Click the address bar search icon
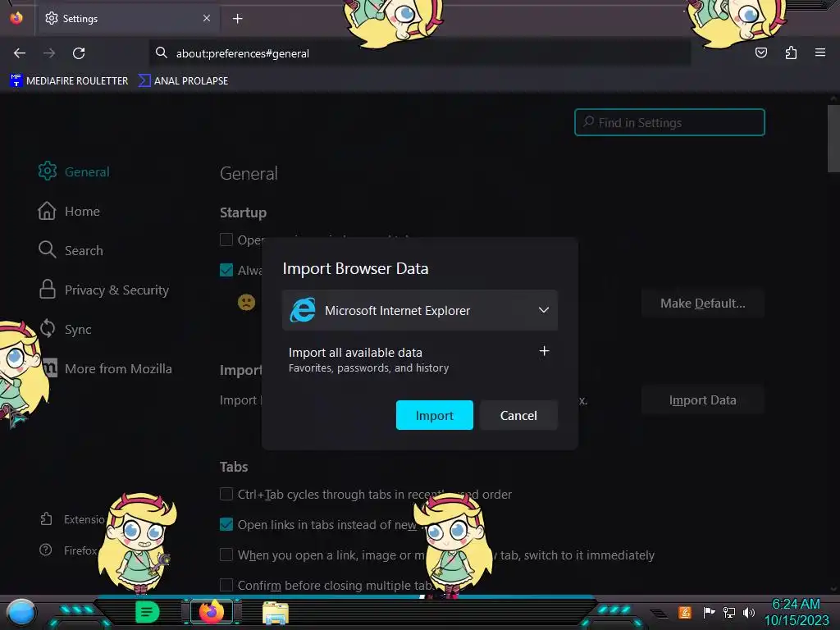Viewport: 840px width, 630px height. (162, 52)
